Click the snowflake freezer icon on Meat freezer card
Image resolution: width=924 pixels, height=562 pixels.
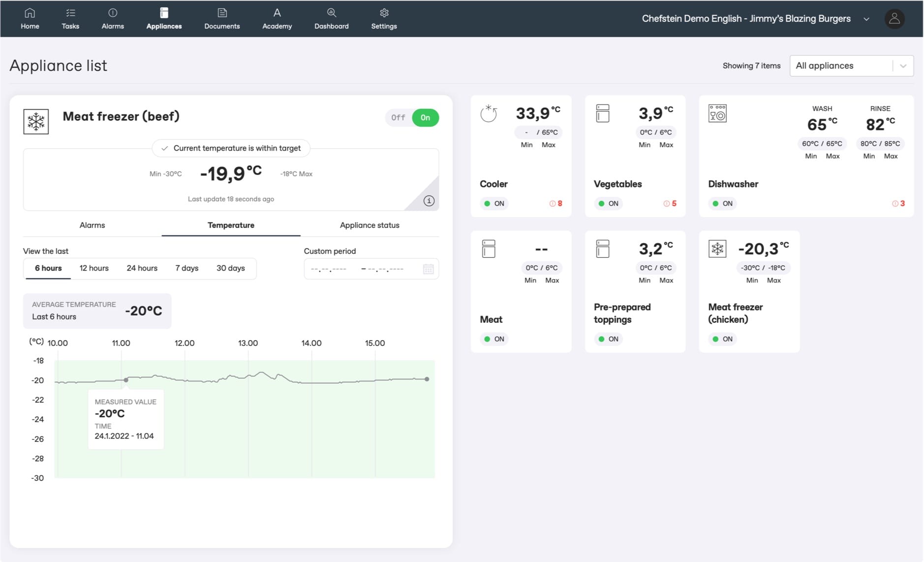[36, 121]
